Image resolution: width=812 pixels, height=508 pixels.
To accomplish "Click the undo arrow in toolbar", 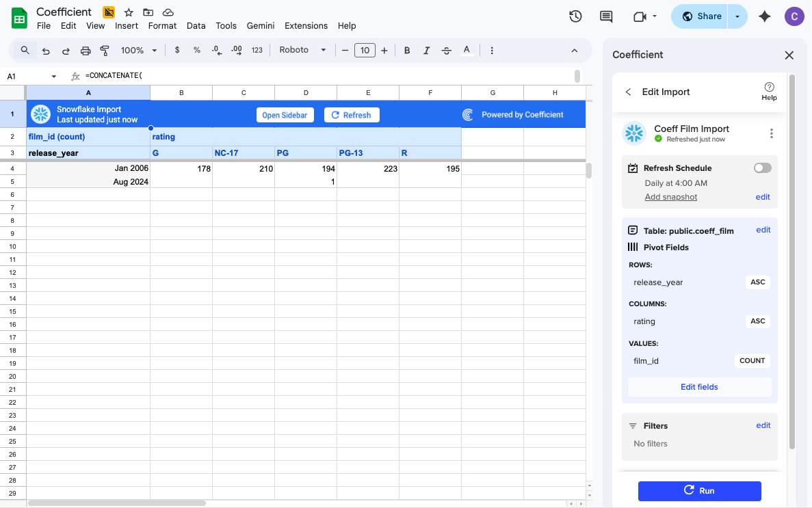I will coord(46,51).
